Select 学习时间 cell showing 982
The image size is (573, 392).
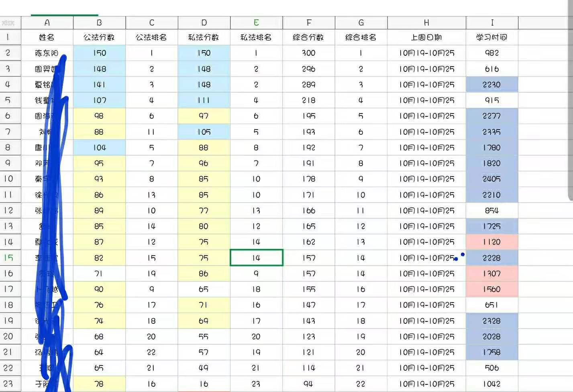pyautogui.click(x=492, y=53)
